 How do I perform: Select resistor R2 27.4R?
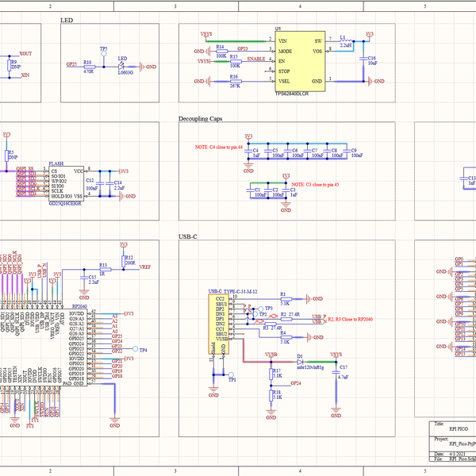coord(286,319)
